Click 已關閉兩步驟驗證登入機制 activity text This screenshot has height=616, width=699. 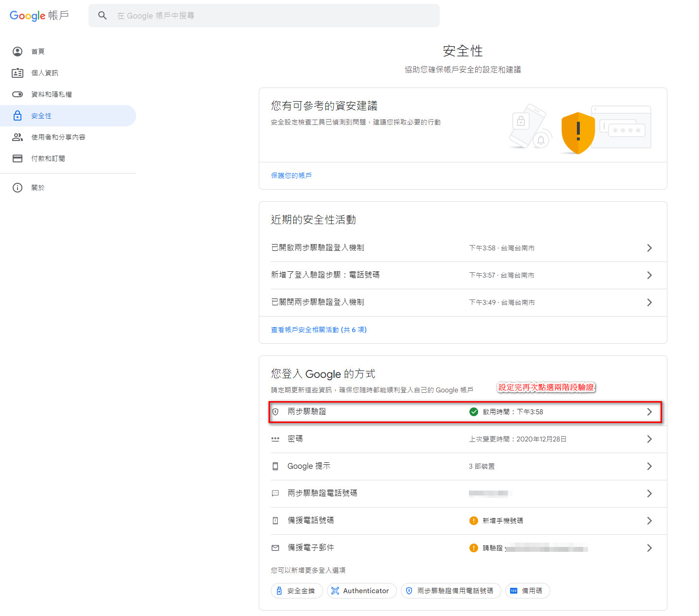tap(318, 302)
